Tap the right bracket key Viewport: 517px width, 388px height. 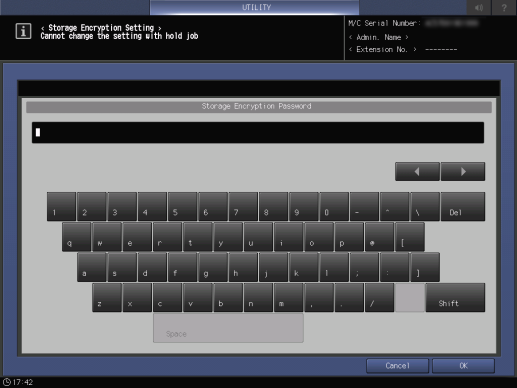(425, 267)
